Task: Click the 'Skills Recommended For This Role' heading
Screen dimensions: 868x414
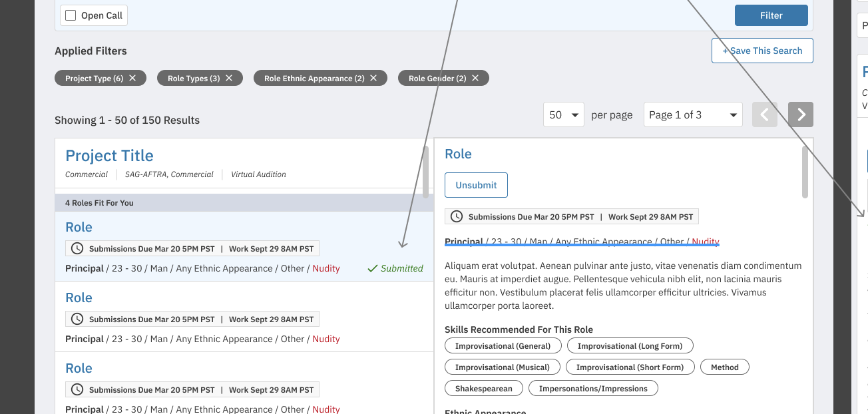Action: point(519,329)
